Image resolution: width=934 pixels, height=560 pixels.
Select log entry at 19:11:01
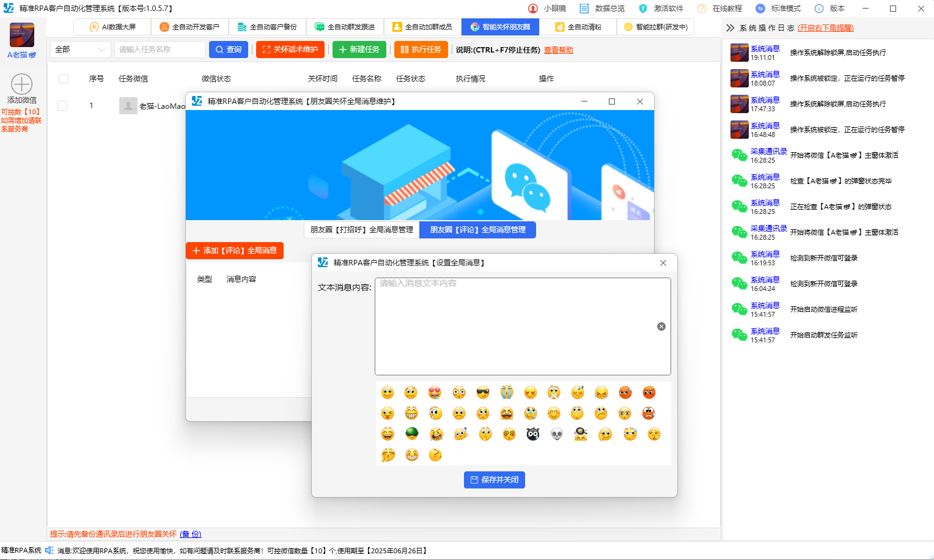828,53
